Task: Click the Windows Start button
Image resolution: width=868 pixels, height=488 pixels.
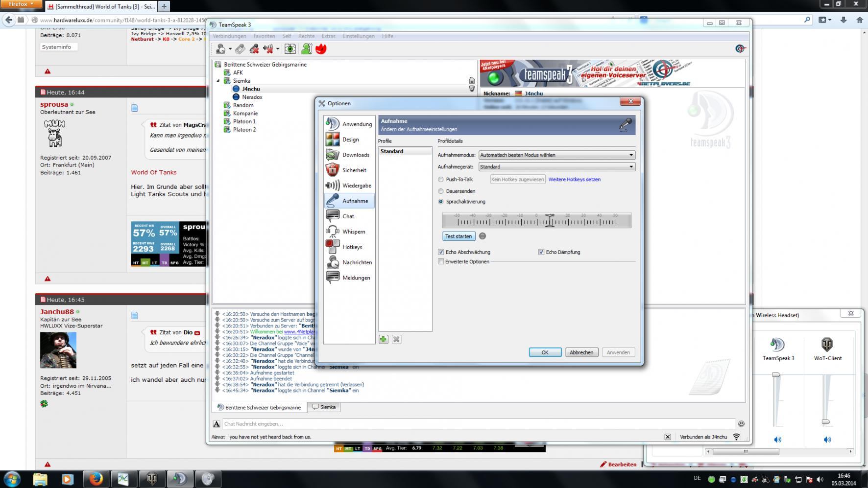Action: [x=12, y=479]
